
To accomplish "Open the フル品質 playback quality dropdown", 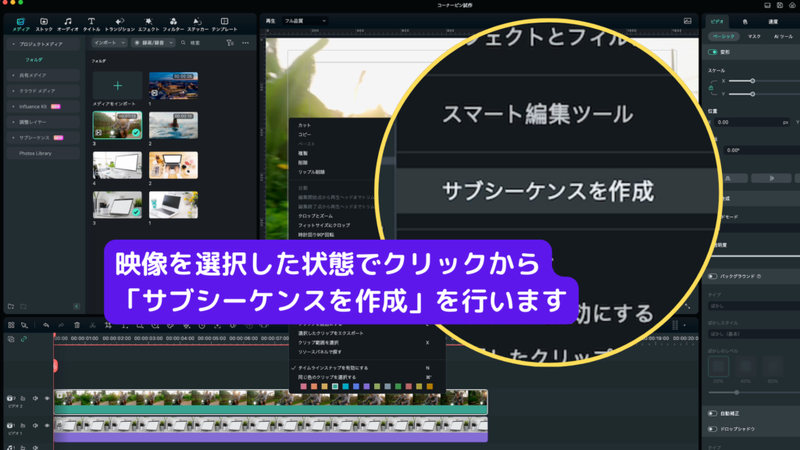I will (305, 21).
